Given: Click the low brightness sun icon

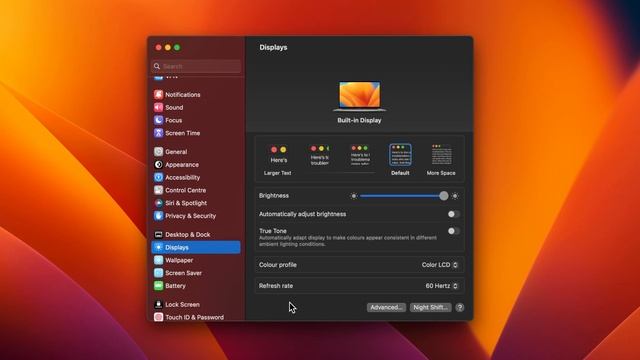Looking at the screenshot, I should [x=354, y=196].
